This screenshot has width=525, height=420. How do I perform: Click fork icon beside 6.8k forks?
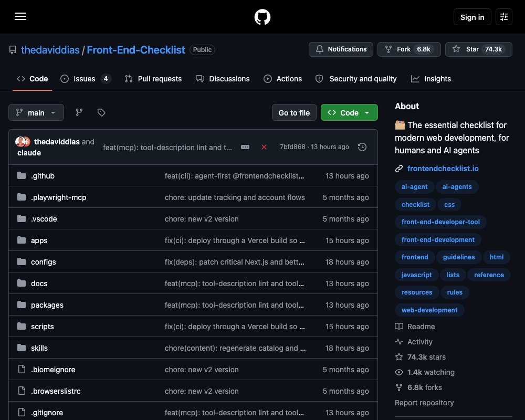pos(399,387)
